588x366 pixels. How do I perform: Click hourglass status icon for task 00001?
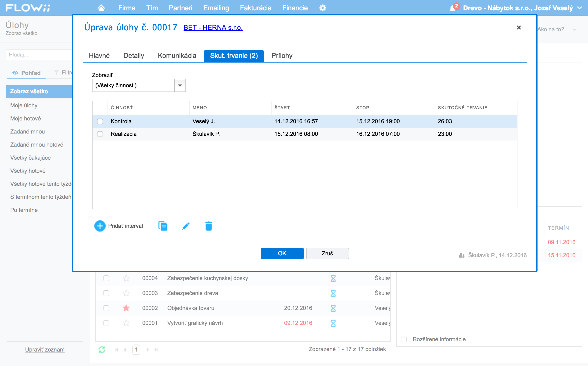point(333,323)
